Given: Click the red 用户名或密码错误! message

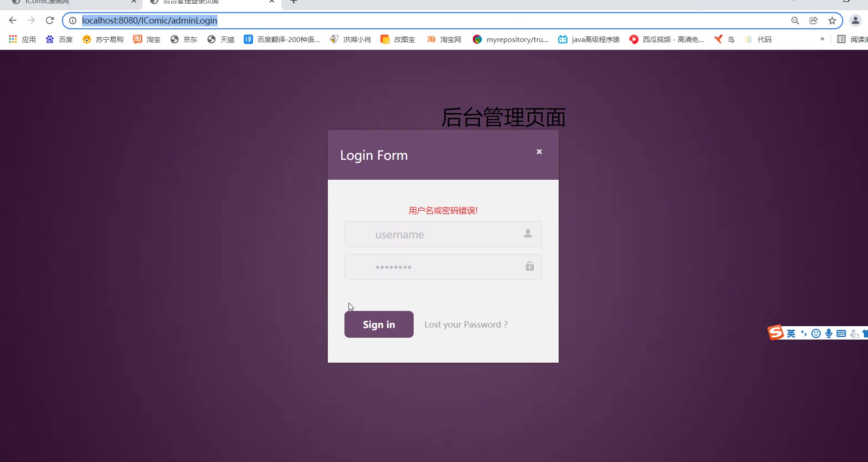Looking at the screenshot, I should click(x=443, y=211).
